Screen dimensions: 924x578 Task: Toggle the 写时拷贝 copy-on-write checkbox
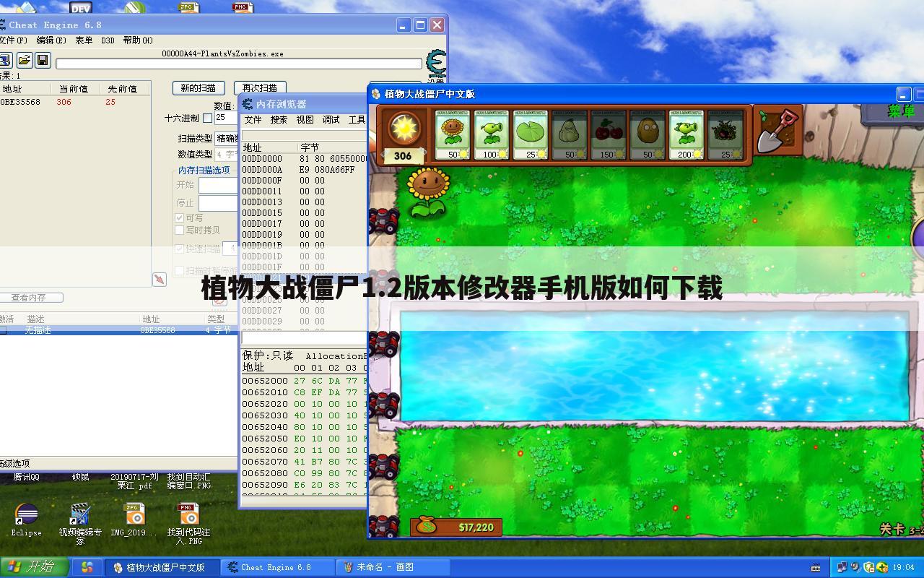click(x=180, y=230)
